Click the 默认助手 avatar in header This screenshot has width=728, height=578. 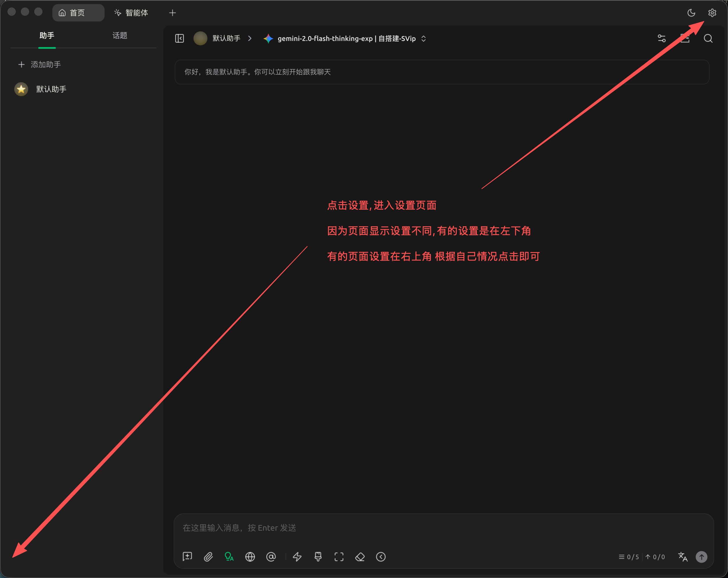tap(200, 39)
